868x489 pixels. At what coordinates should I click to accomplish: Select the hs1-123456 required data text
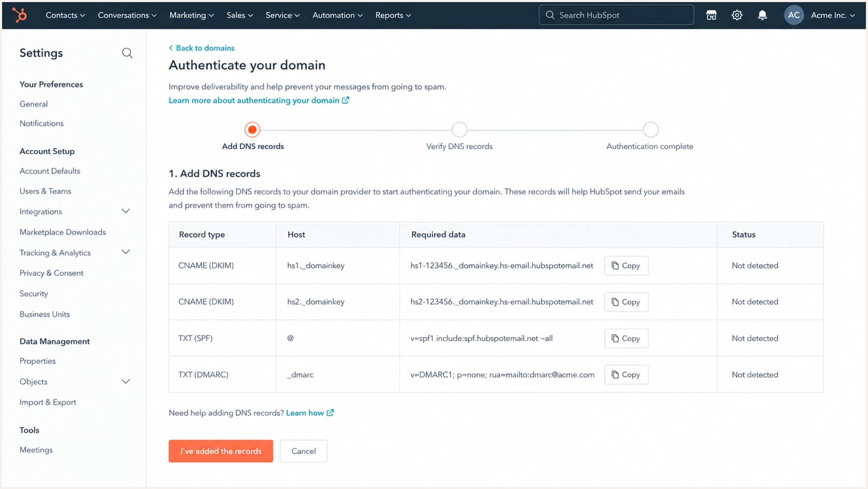pyautogui.click(x=501, y=266)
